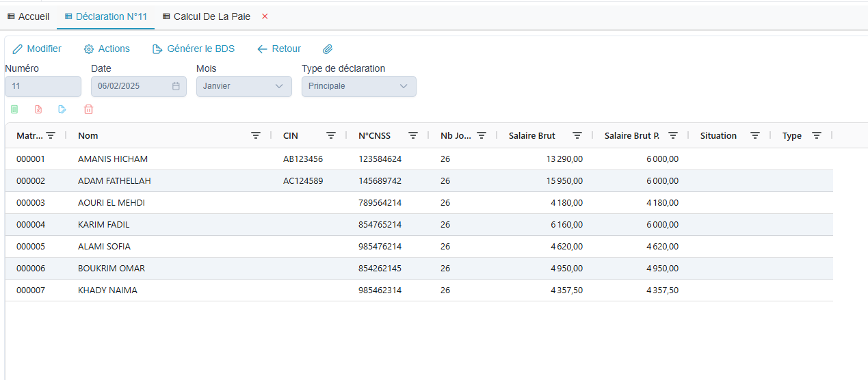This screenshot has height=380, width=868.
Task: Click the green document icon above table
Action: coord(14,109)
